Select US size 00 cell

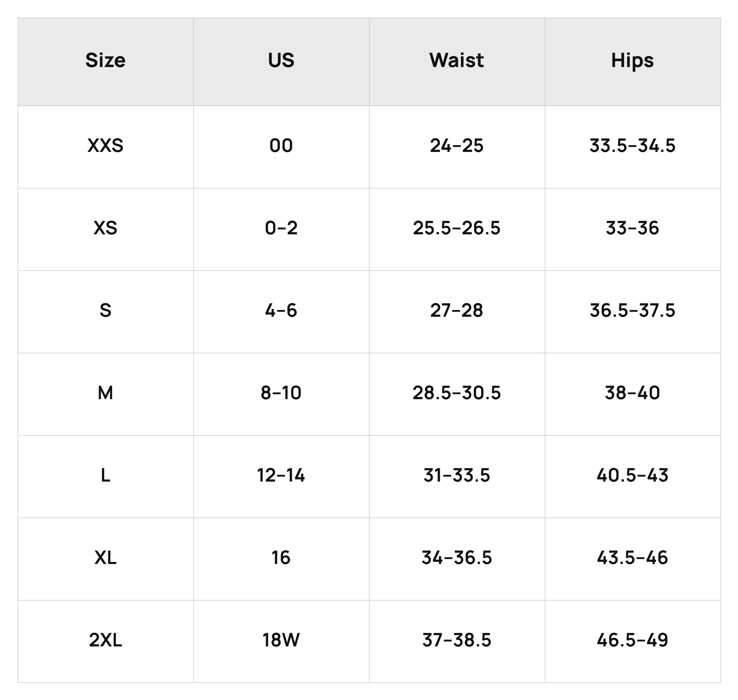(x=281, y=147)
